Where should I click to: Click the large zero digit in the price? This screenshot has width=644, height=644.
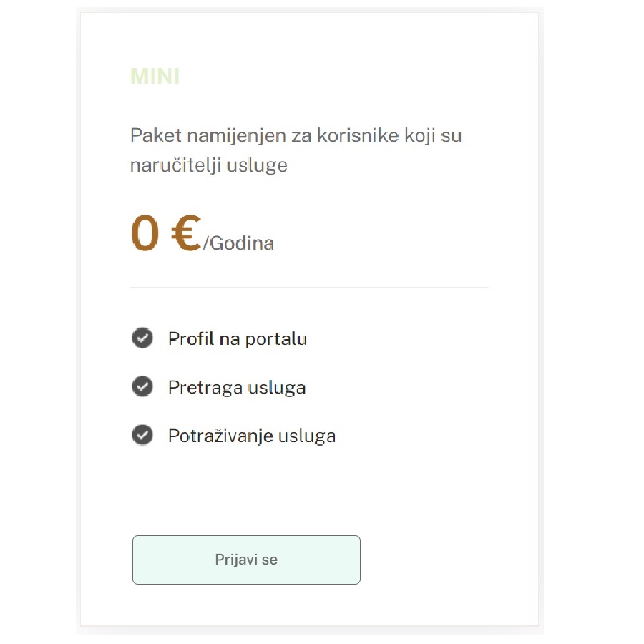click(145, 234)
